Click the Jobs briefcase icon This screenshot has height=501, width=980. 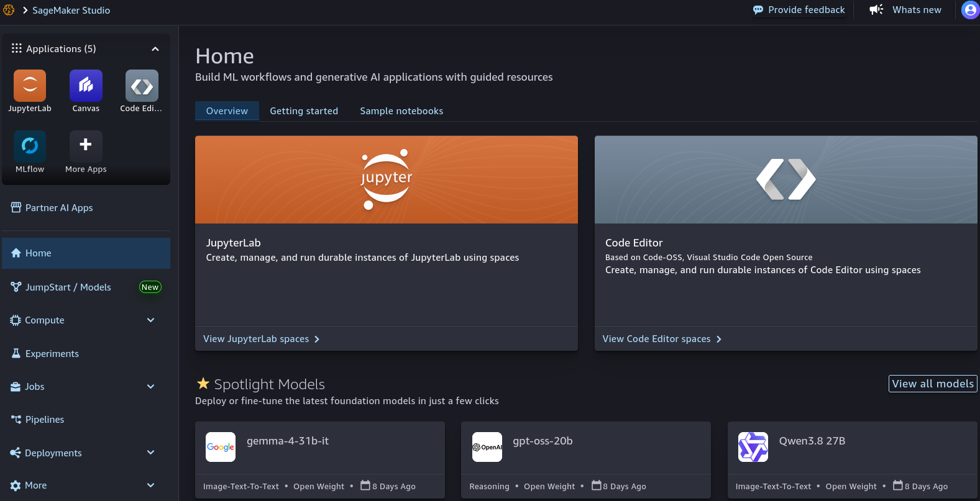click(x=16, y=387)
